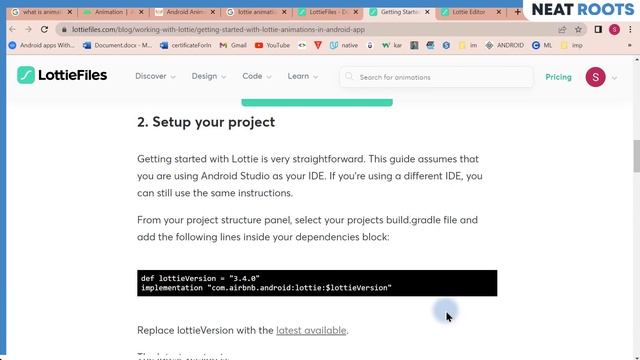Reload the current page
This screenshot has width=640, height=360.
click(44, 29)
